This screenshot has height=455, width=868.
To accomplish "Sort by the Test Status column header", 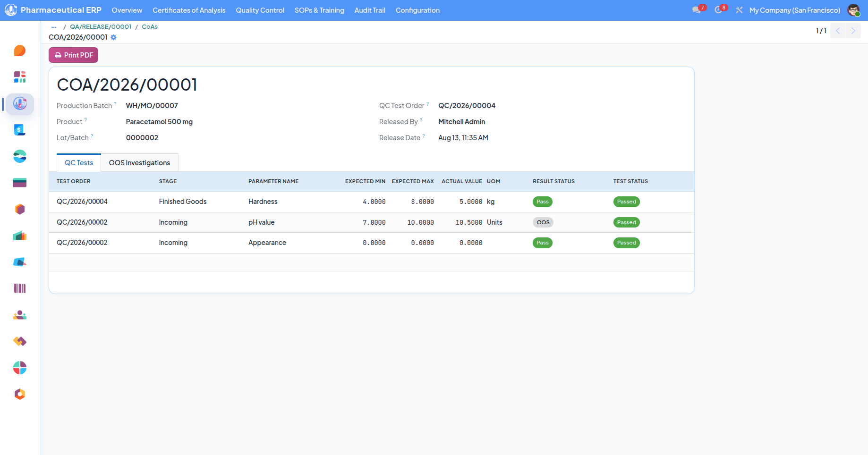I will (630, 181).
